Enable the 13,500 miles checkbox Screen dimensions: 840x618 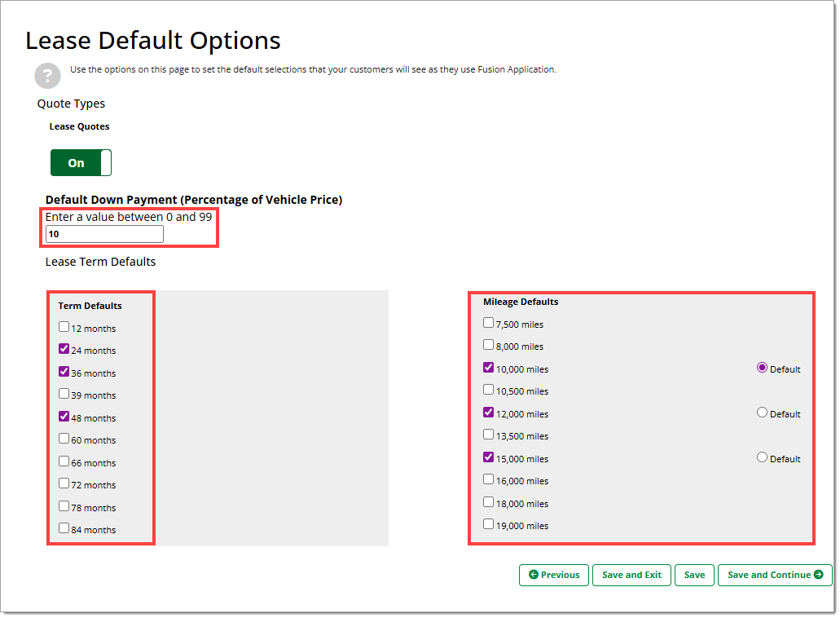pyautogui.click(x=489, y=435)
